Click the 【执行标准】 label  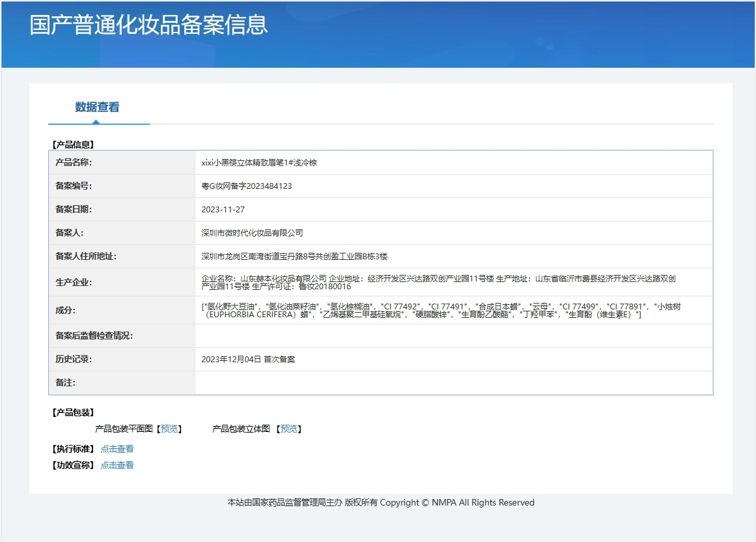click(x=74, y=449)
